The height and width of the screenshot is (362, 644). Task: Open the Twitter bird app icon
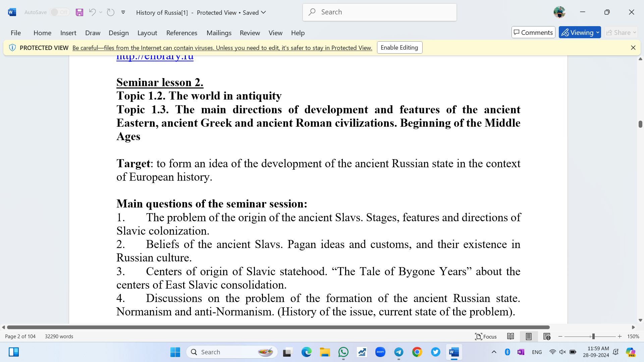[435, 352]
